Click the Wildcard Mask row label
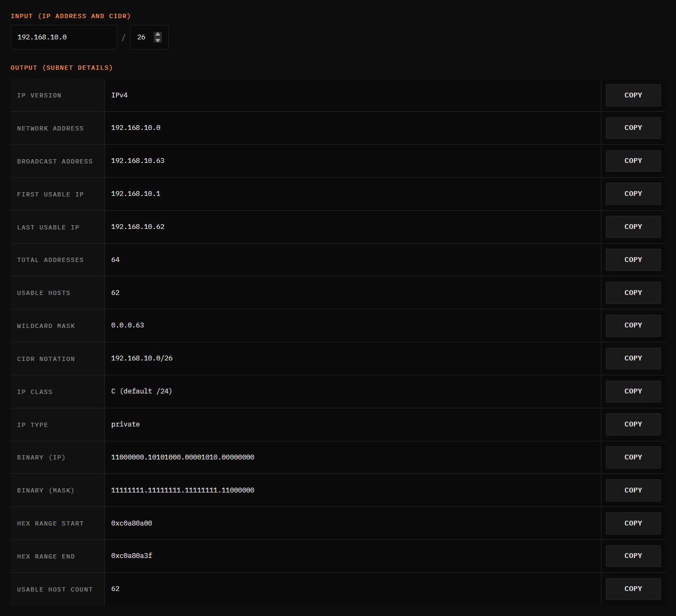The width and height of the screenshot is (676, 616). point(46,326)
